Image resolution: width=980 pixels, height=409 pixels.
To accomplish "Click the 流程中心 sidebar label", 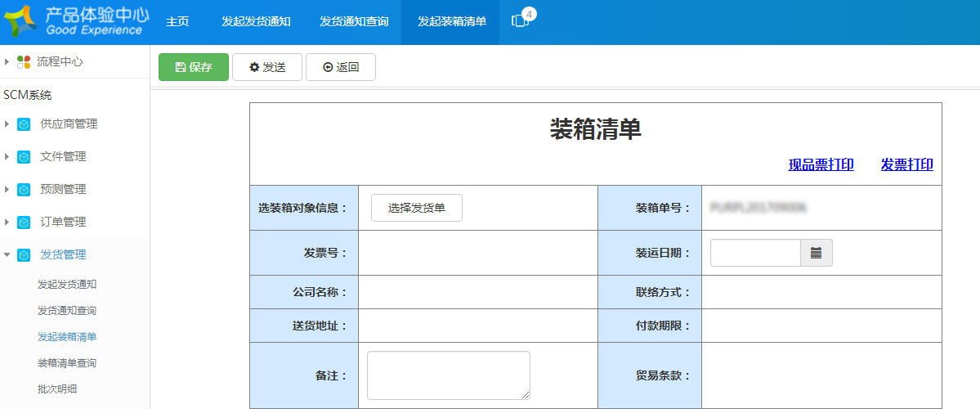I will click(60, 61).
